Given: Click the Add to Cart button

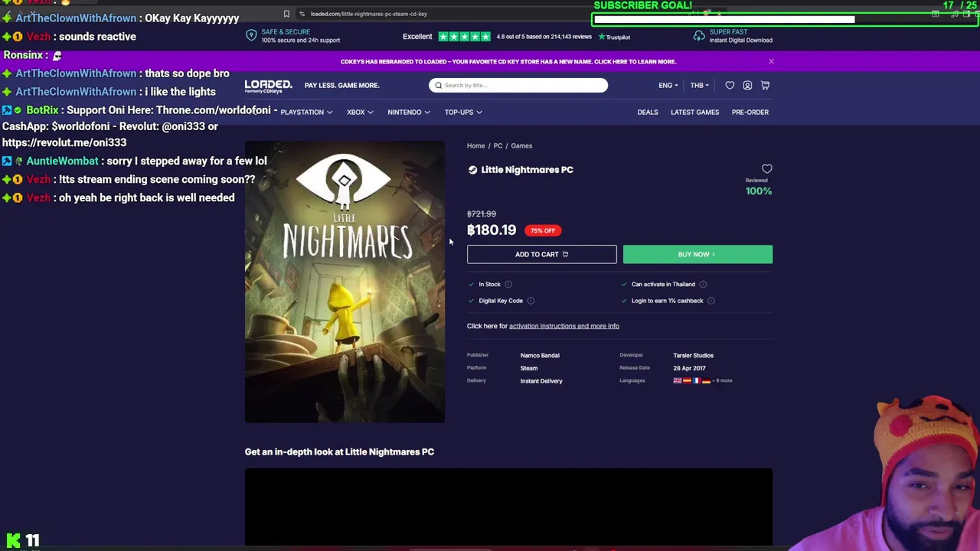Looking at the screenshot, I should [x=541, y=254].
